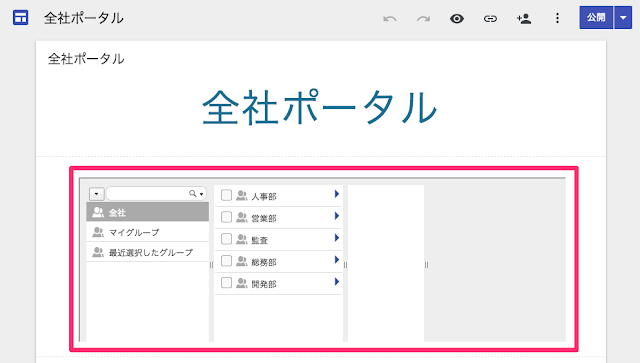Click the 監査 group label
Viewport: 640px width, 363px height.
260,241
